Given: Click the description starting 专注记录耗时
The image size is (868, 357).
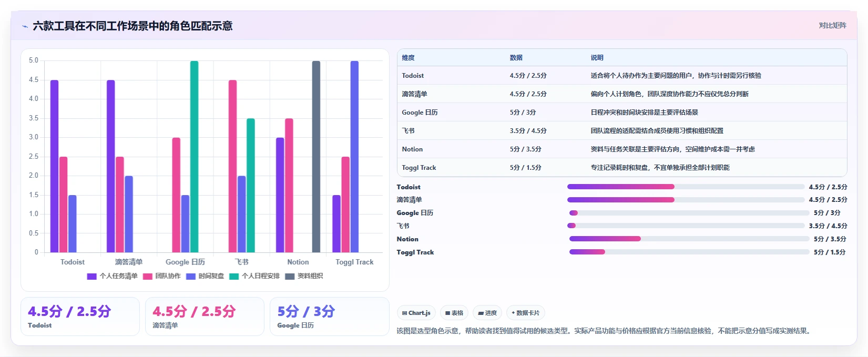Looking at the screenshot, I should 660,168.
